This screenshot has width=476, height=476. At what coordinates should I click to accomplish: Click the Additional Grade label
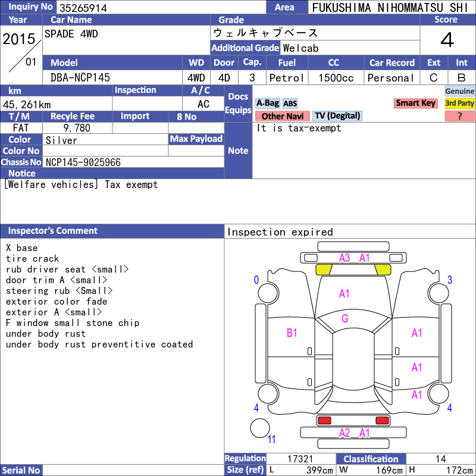coord(245,48)
